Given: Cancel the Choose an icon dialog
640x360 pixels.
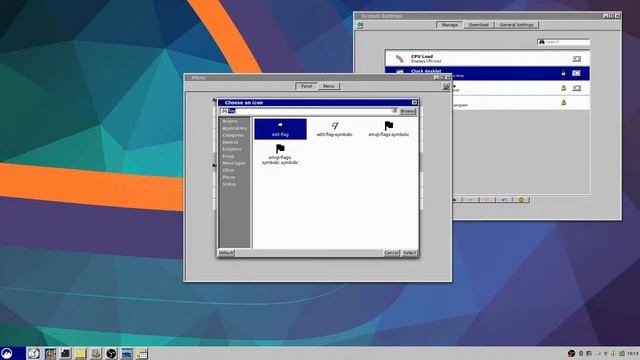Looking at the screenshot, I should [x=391, y=253].
